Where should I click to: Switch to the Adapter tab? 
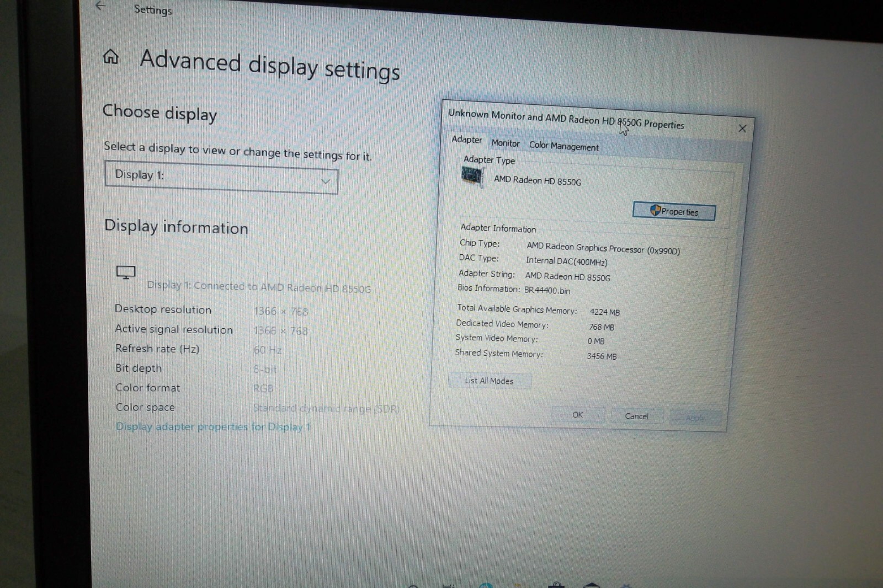467,140
